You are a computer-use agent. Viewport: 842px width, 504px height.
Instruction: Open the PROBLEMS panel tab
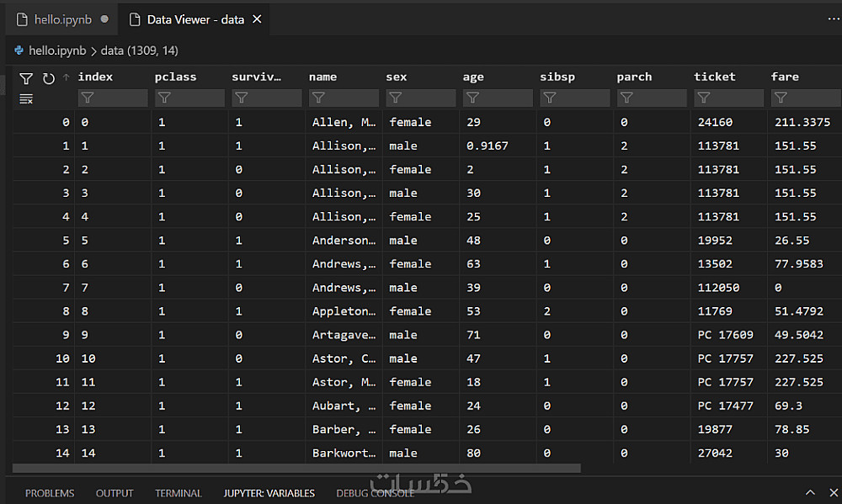pos(50,493)
